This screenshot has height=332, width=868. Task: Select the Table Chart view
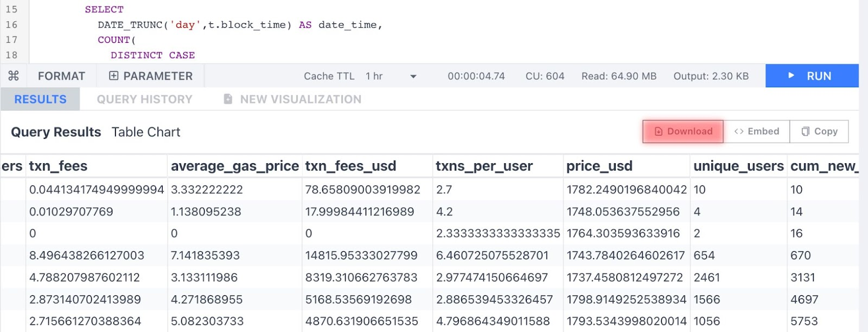pyautogui.click(x=146, y=132)
